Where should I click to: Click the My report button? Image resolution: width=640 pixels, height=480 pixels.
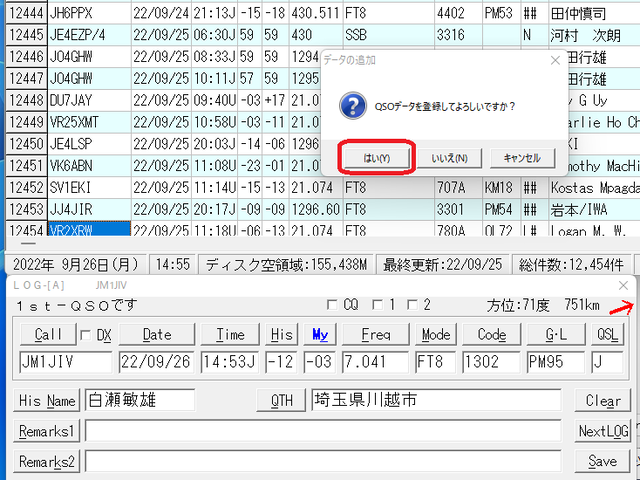point(320,335)
